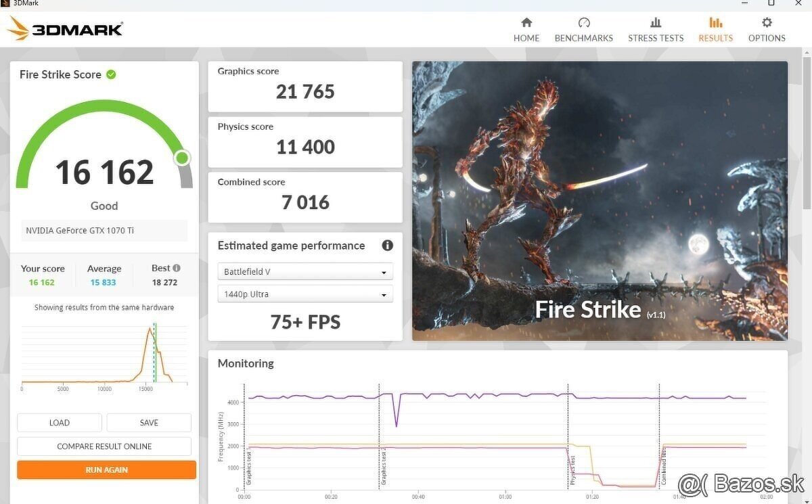The height and width of the screenshot is (504, 812).
Task: Click the score distribution histogram peak
Action: (150, 329)
